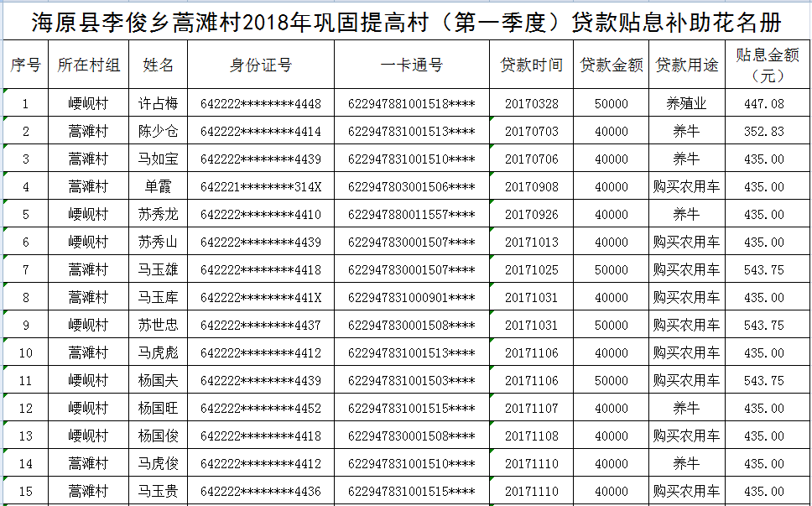Click the name cell 苏世忠
This screenshot has height=506, width=812.
point(158,326)
